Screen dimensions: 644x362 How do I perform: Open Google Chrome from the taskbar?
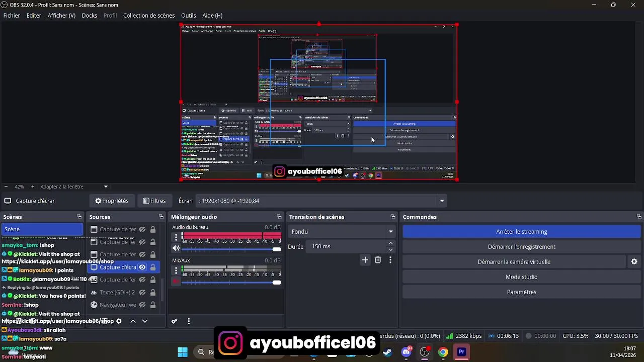click(x=443, y=352)
